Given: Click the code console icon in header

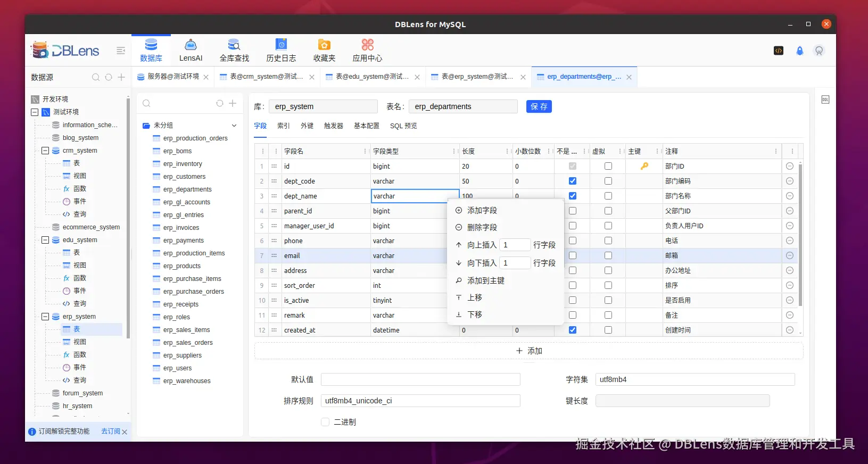Looking at the screenshot, I should (x=779, y=51).
